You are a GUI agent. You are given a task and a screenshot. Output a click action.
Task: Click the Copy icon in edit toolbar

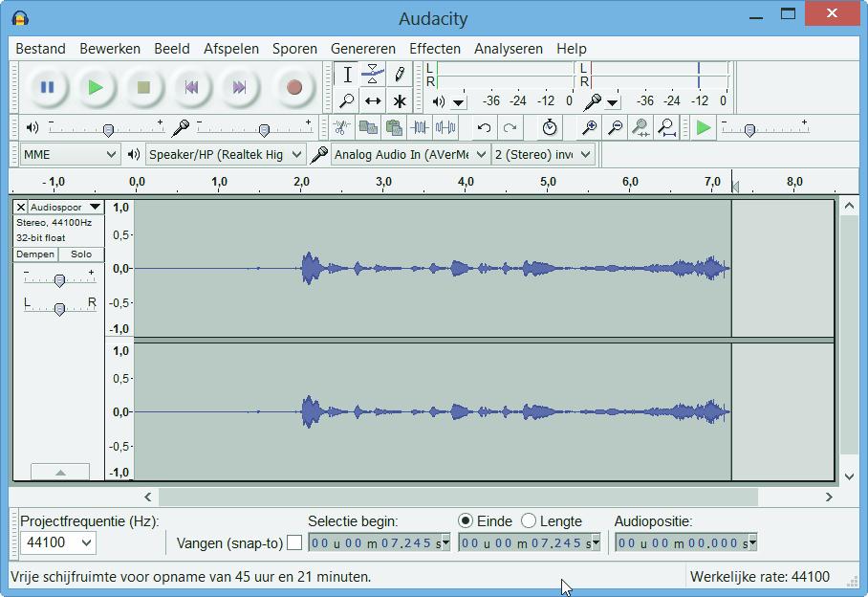click(368, 128)
